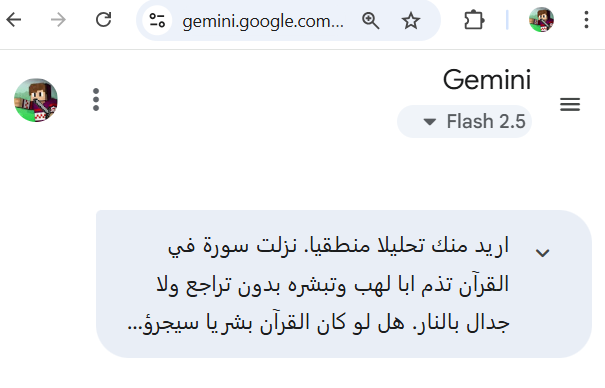Bookmark this tab with the star

(x=411, y=20)
